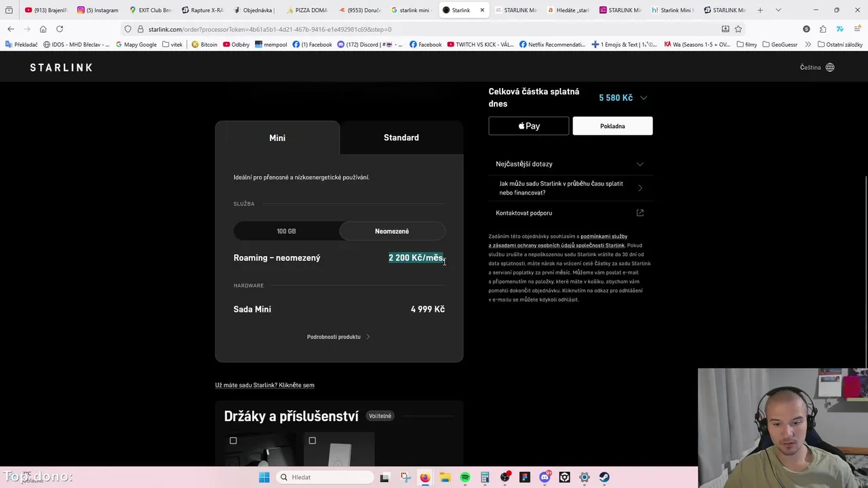Expand Starlink financing question arrow
This screenshot has height=488, width=868.
[640, 188]
